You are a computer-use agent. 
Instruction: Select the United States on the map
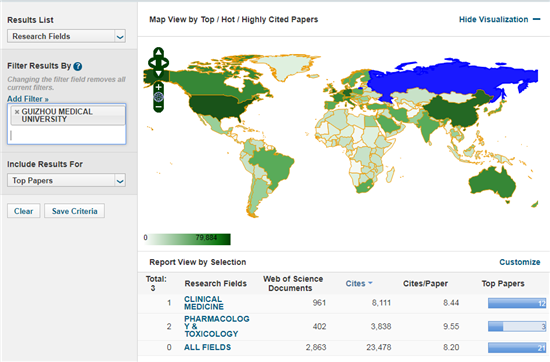[x=217, y=107]
